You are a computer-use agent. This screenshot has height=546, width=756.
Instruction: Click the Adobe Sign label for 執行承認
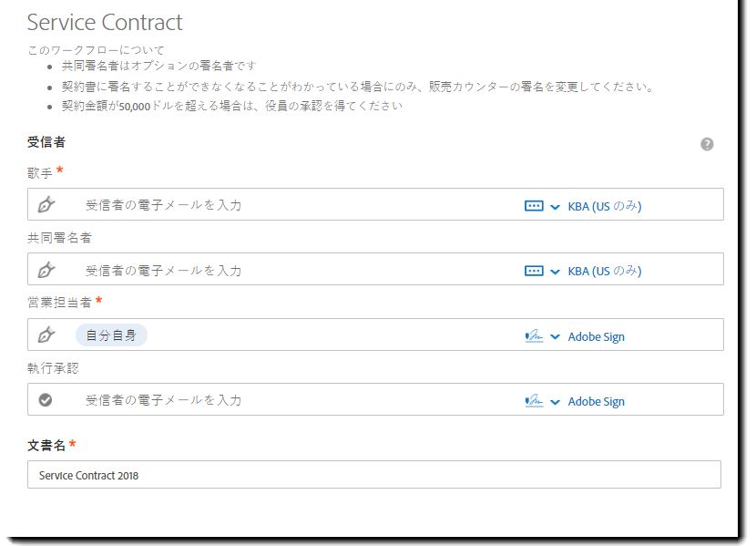point(596,401)
